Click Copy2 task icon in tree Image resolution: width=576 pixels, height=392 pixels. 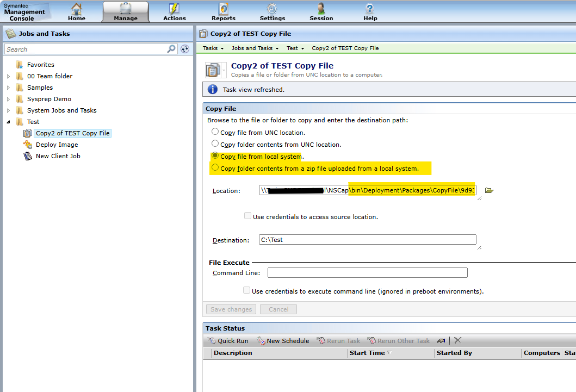28,133
